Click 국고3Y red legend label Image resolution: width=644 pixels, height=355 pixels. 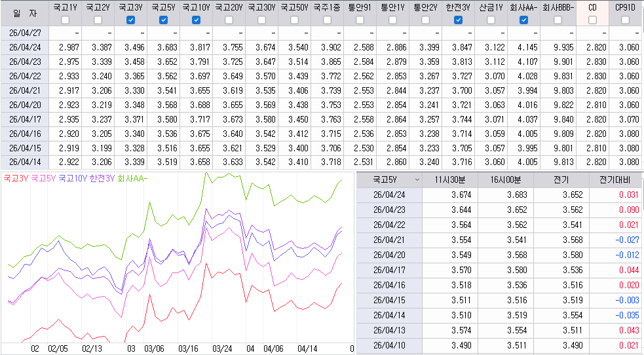(x=15, y=177)
